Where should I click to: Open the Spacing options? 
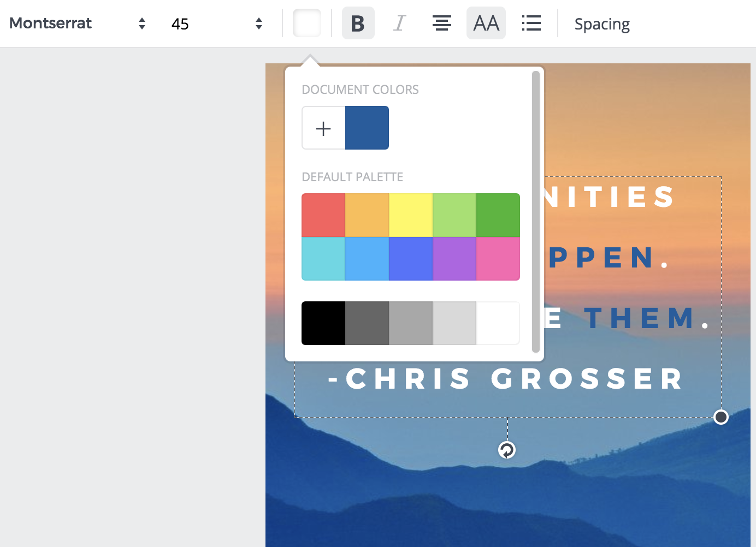pos(602,24)
